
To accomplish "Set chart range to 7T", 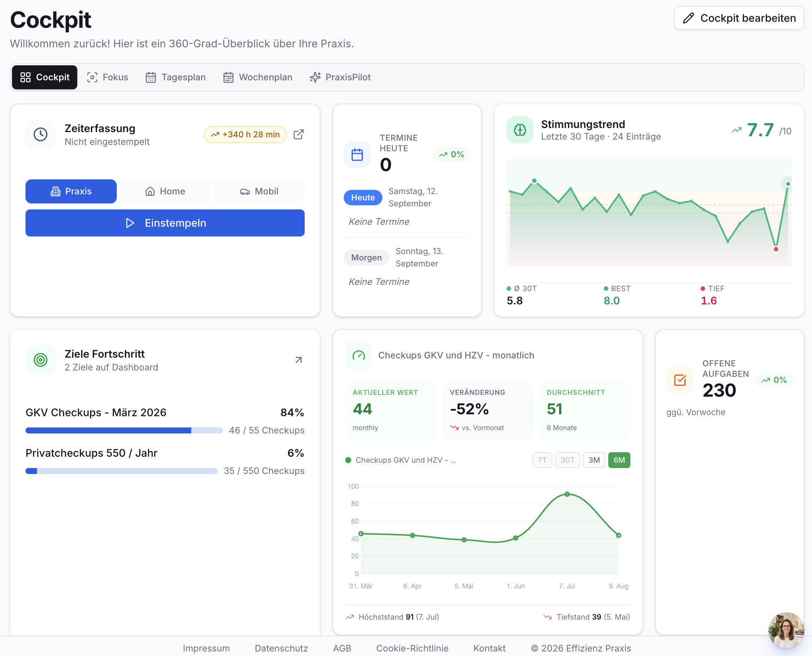I will point(542,460).
